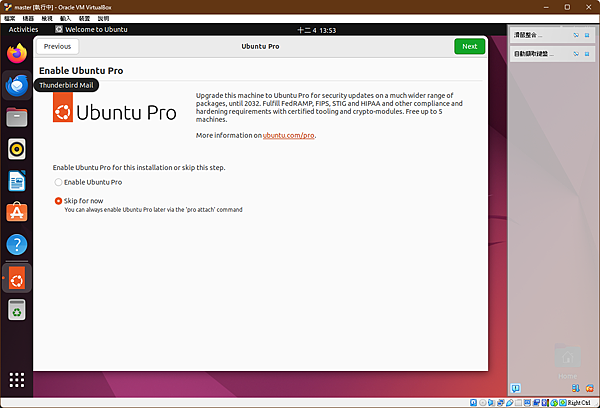Screen dimensions: 600x408
Task: Click the shared folders indicator in status bar
Action: [x=518, y=403]
